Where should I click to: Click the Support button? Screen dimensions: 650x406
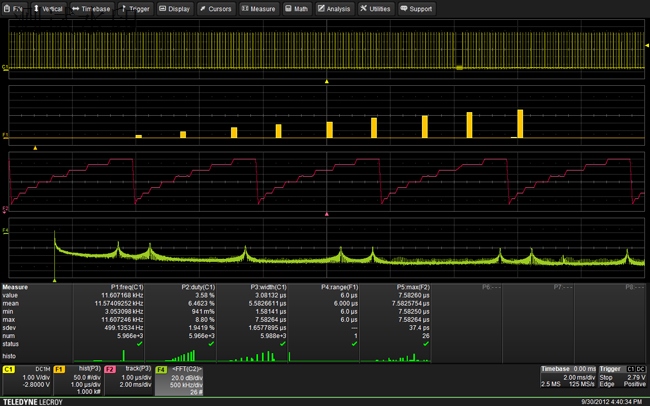click(418, 8)
